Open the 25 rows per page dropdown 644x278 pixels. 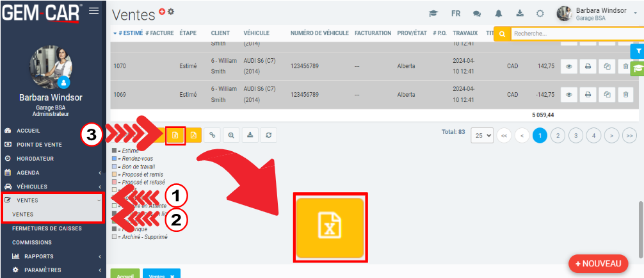[x=481, y=135]
